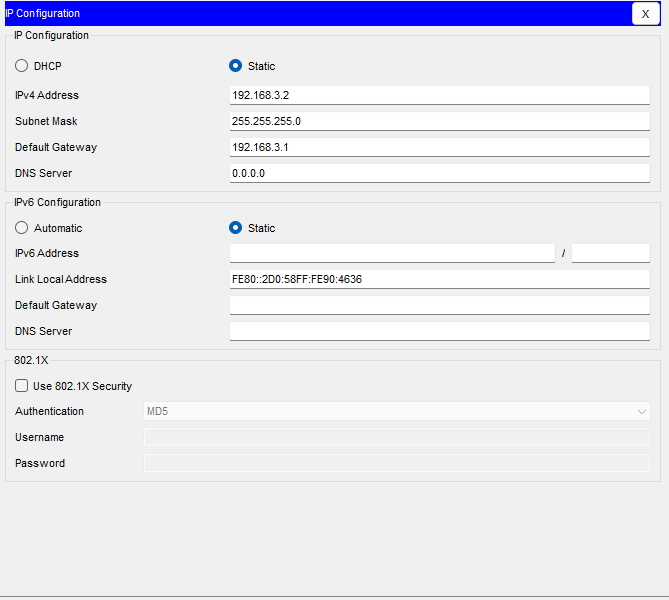669x600 pixels.
Task: Click the IPv6 prefix length field after slash
Action: point(611,253)
